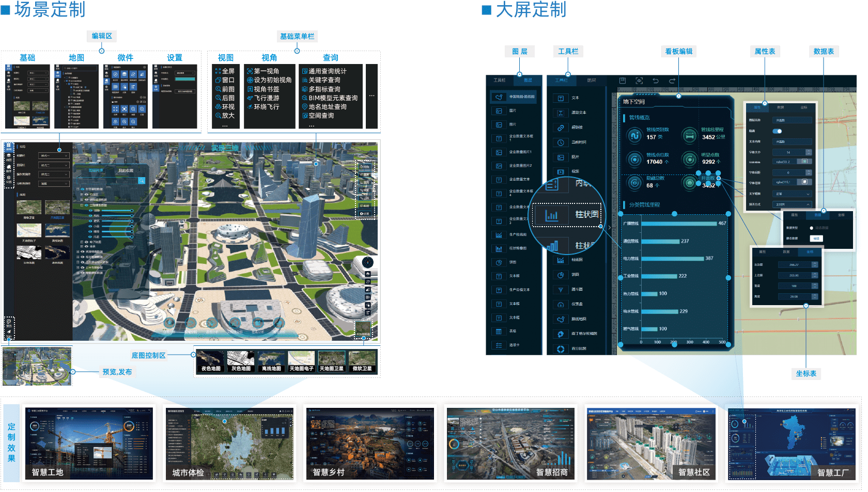The image size is (868, 492).
Task: Click 地名地址查询 in the 查询 menu
Action: click(x=324, y=107)
